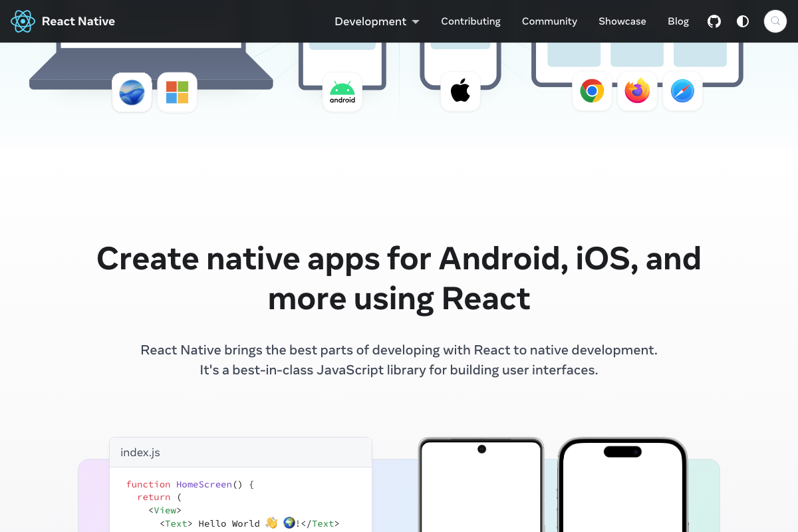
Task: Click the 'React Native brings the best parts' paragraph
Action: click(x=399, y=360)
